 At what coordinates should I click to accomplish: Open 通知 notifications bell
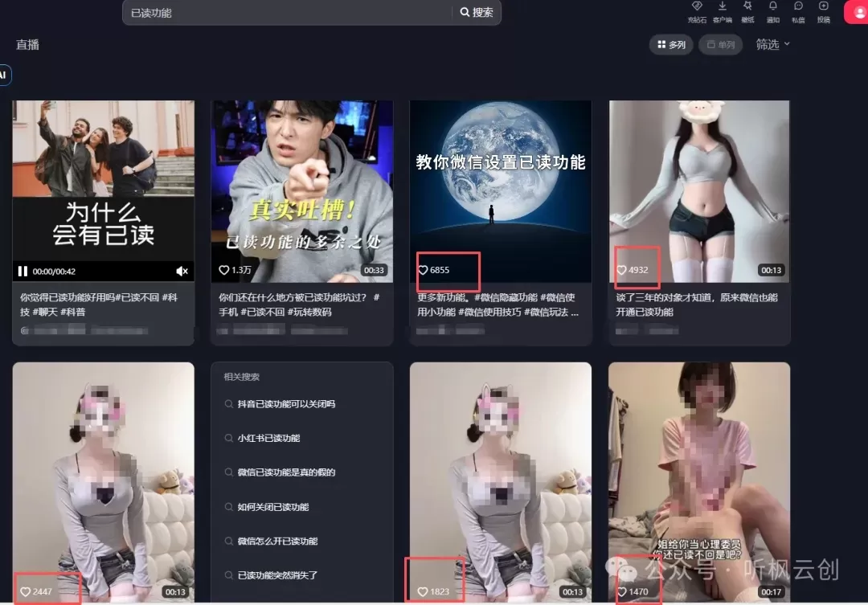point(773,7)
